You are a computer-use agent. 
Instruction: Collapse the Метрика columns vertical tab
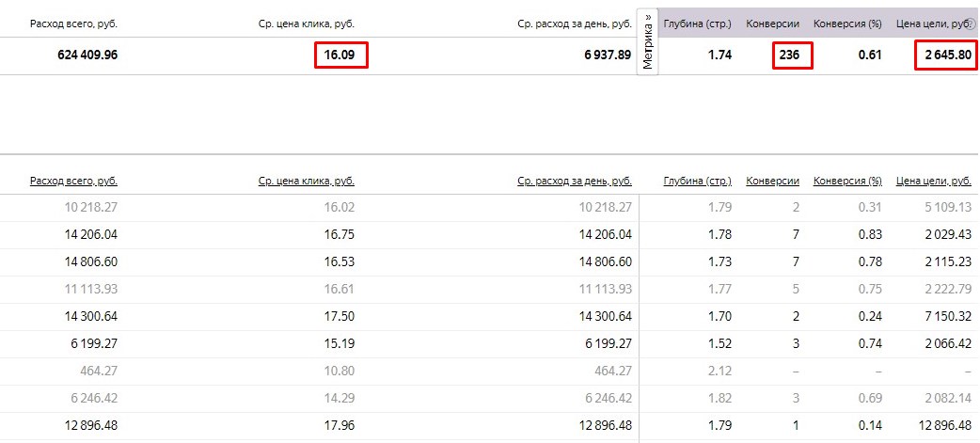[647, 41]
